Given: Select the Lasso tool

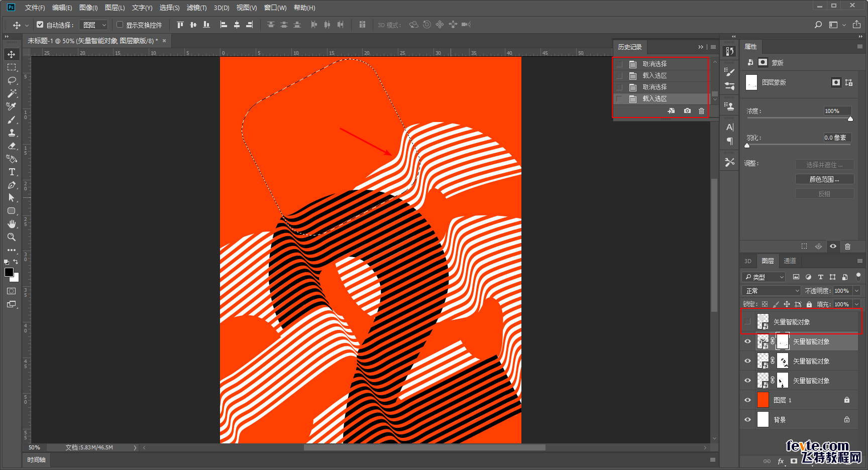Looking at the screenshot, I should 12,80.
